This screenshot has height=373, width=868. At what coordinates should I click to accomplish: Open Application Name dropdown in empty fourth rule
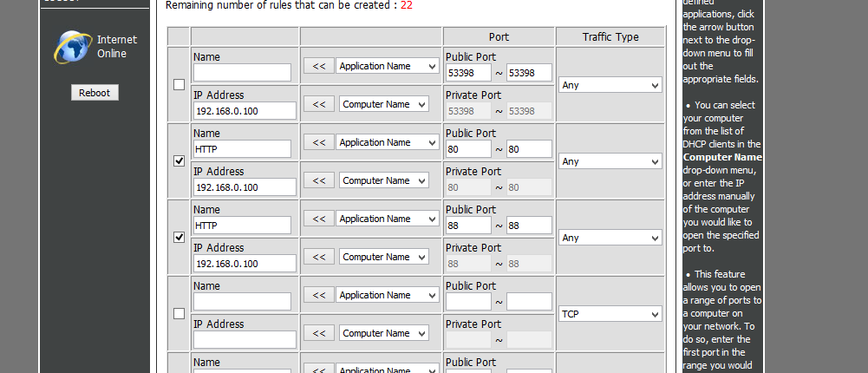click(388, 295)
